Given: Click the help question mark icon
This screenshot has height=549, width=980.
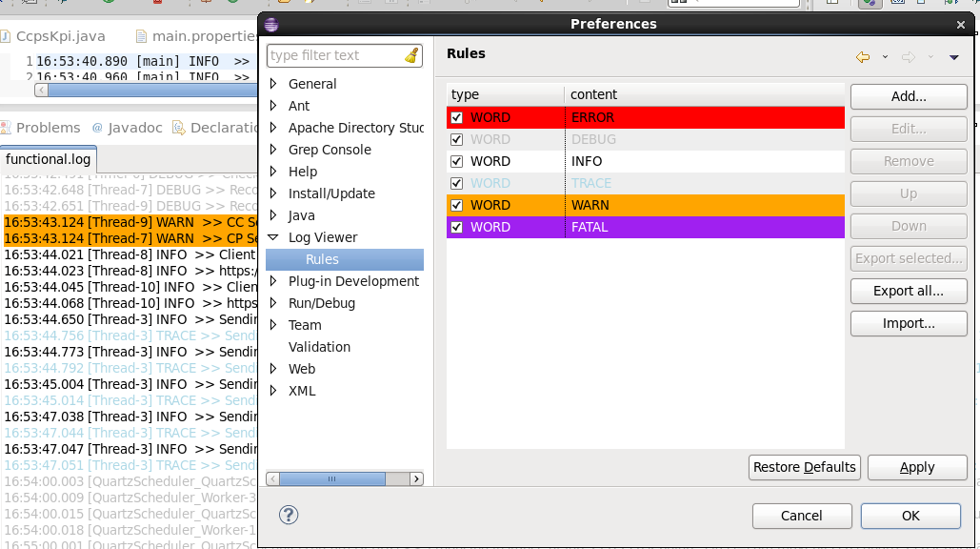Looking at the screenshot, I should point(288,515).
